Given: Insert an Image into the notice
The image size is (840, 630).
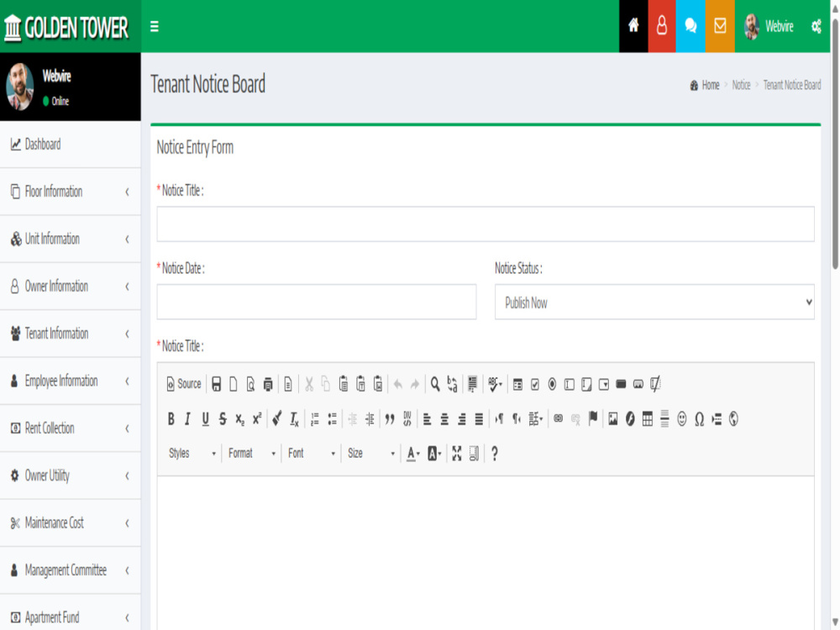Looking at the screenshot, I should (613, 419).
